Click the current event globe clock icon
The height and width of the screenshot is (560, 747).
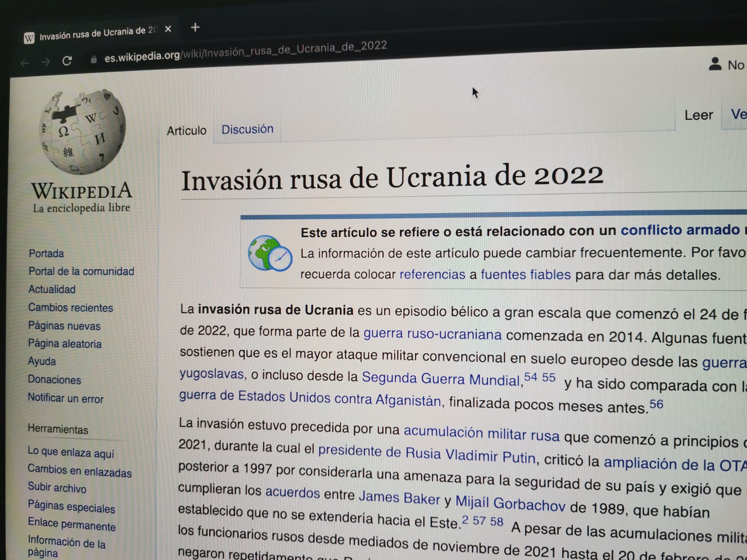pyautogui.click(x=270, y=253)
